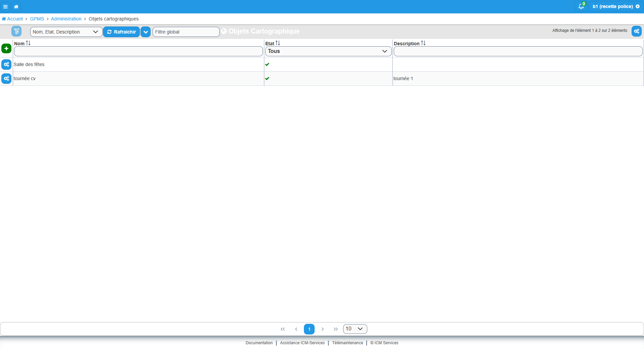Sort by the Nom column

[28, 43]
